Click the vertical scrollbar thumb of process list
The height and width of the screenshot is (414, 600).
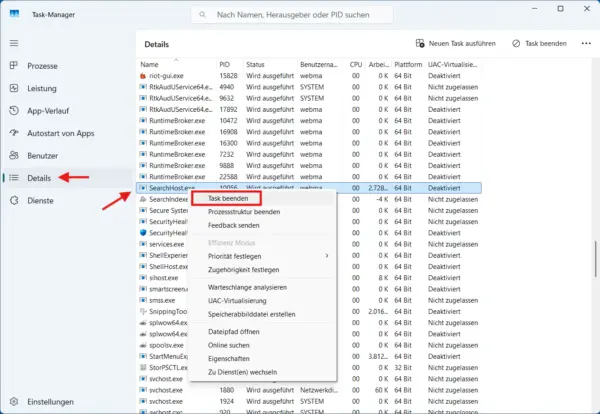point(595,258)
